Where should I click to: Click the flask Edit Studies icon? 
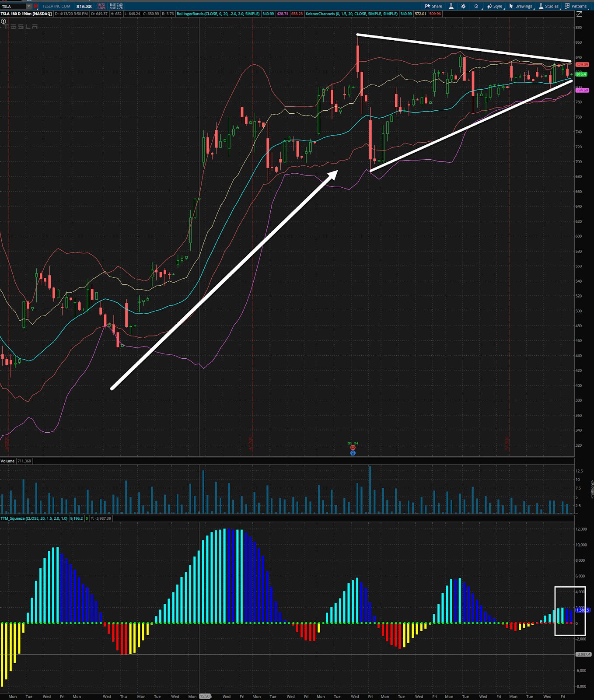pos(451,6)
